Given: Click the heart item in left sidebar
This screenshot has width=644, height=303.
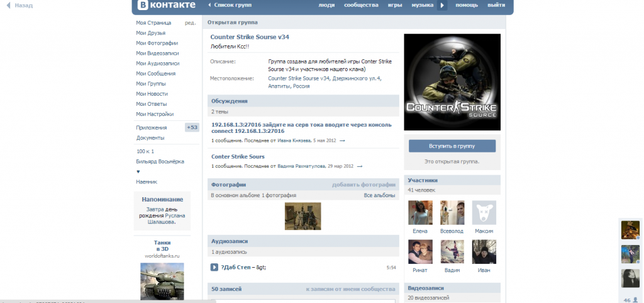Looking at the screenshot, I should 138,171.
